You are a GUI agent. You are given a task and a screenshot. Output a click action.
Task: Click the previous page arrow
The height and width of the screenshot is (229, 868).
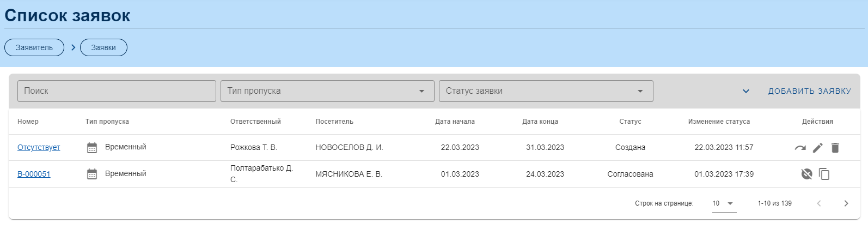(818, 203)
